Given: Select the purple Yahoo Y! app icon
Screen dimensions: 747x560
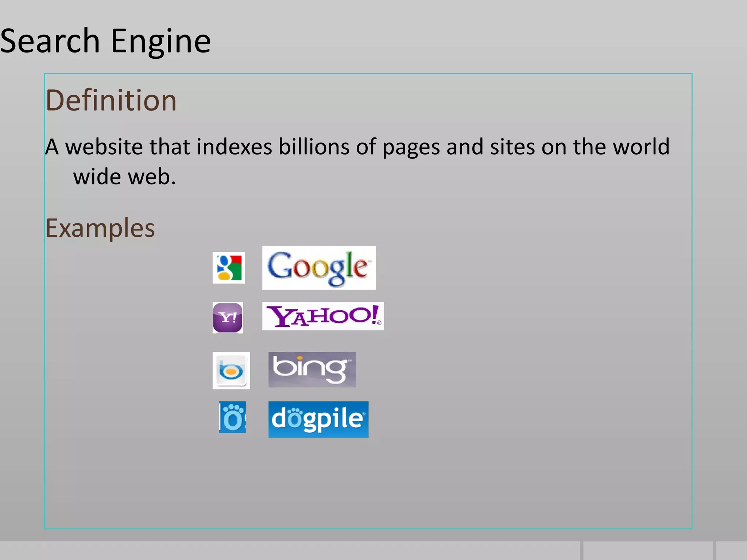Looking at the screenshot, I should click(x=228, y=318).
